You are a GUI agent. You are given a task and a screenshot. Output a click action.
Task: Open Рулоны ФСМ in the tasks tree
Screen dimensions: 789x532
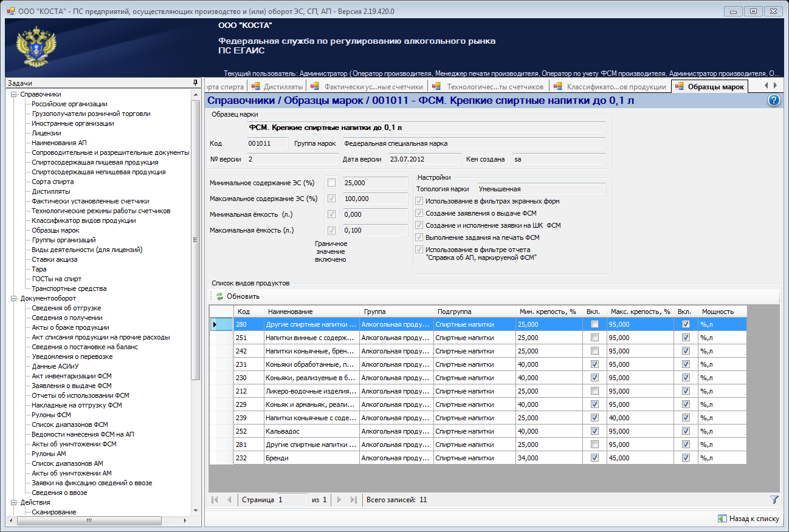tap(51, 415)
